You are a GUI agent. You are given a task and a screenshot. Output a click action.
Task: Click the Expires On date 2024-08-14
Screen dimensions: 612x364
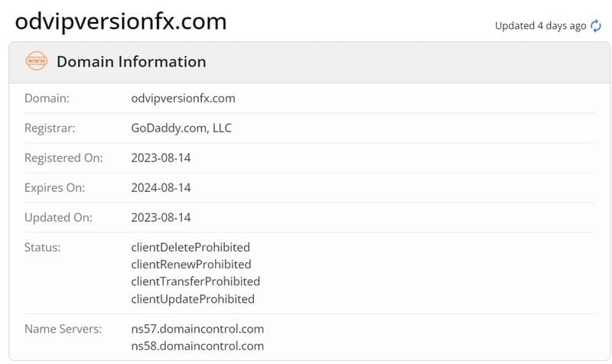[x=161, y=187]
